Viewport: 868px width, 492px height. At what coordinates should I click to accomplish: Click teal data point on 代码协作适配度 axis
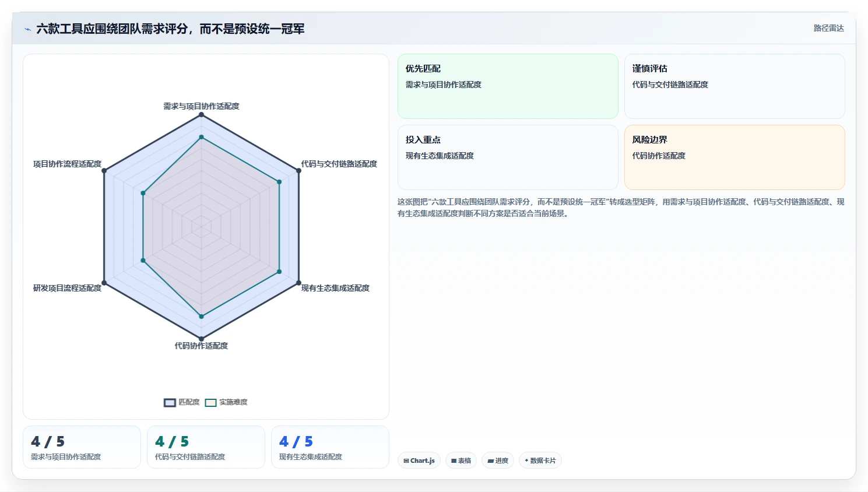[x=202, y=317]
